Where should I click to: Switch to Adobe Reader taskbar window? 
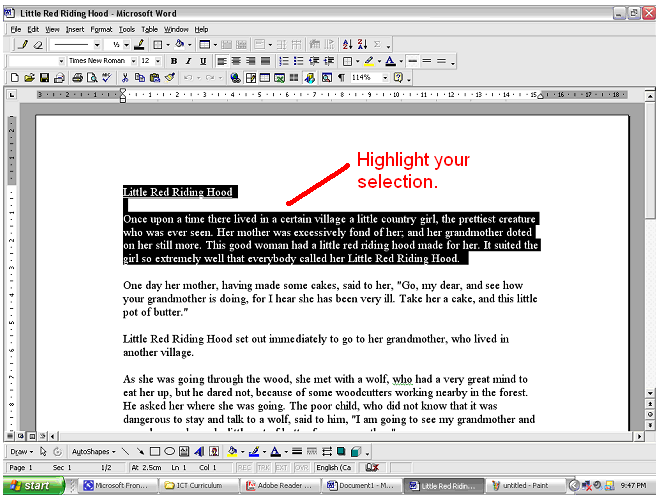[x=280, y=486]
